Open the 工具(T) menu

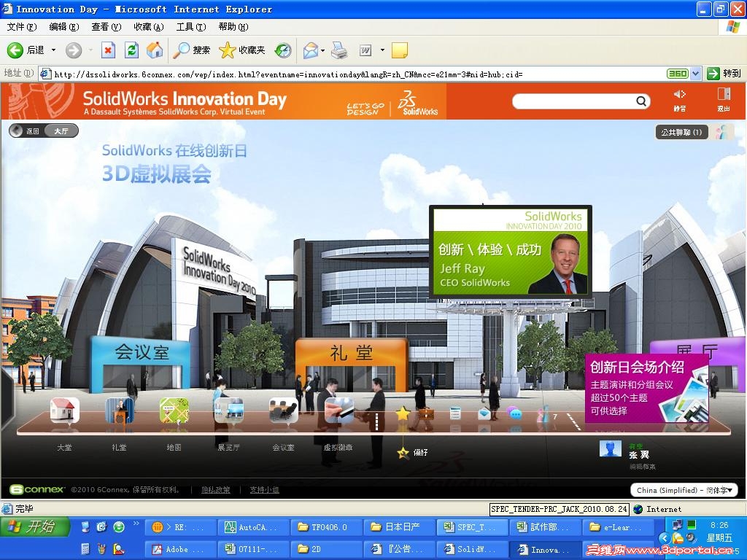191,27
